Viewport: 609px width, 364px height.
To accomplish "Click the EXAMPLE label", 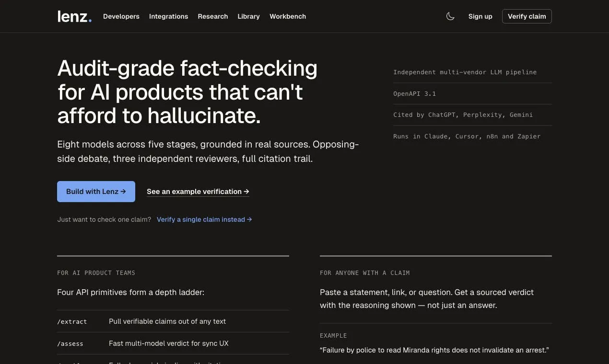I will [333, 336].
